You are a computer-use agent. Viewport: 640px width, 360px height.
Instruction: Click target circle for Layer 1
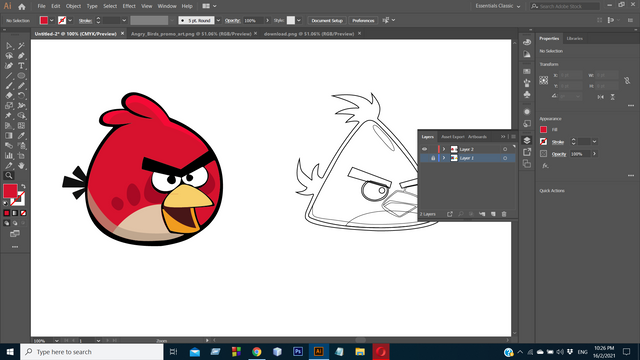click(x=505, y=158)
